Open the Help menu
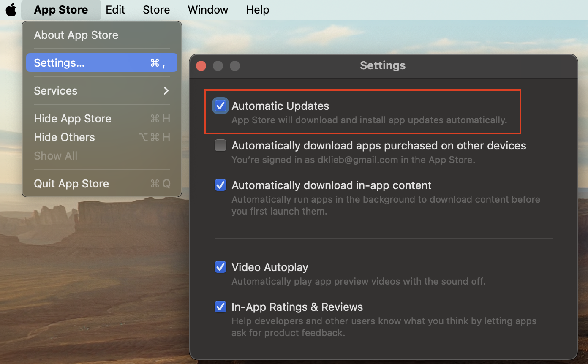 coord(257,10)
